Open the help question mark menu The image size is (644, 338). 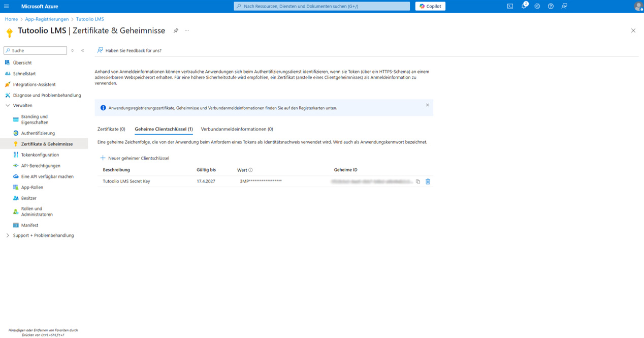click(551, 6)
